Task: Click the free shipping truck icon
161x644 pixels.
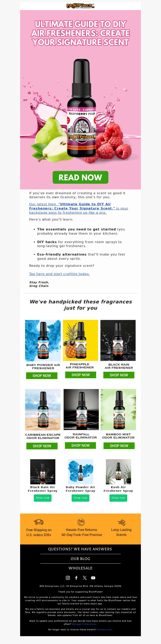Action: point(39,522)
